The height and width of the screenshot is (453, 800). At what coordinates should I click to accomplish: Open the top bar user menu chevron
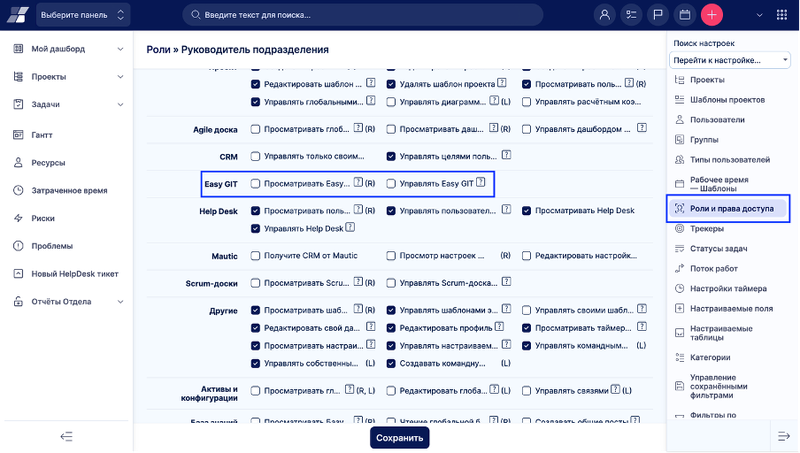(x=759, y=15)
